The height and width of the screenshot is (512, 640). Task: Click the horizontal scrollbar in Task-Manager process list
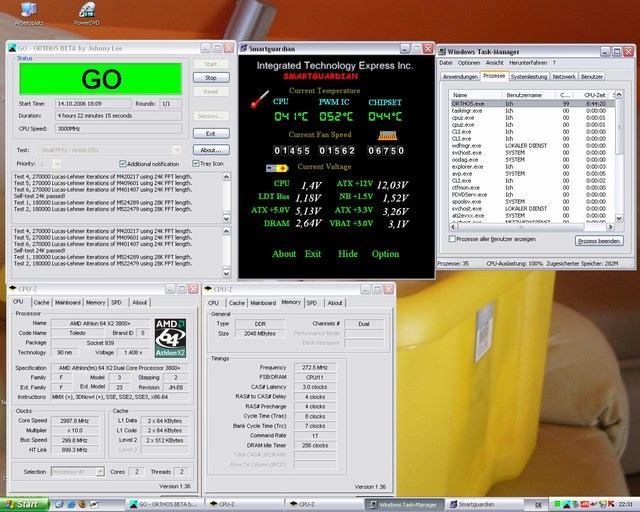(531, 227)
